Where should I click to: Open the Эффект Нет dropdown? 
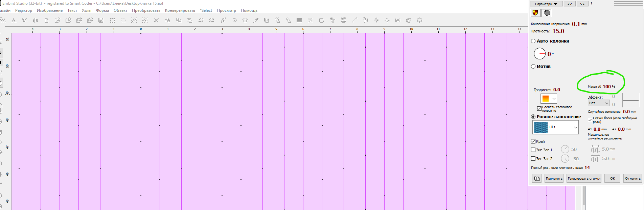coord(598,103)
